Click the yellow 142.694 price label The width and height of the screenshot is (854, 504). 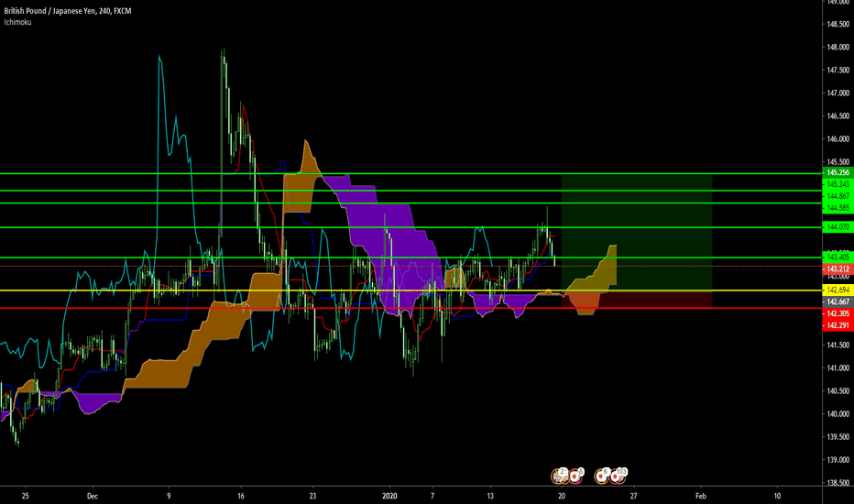pos(837,290)
